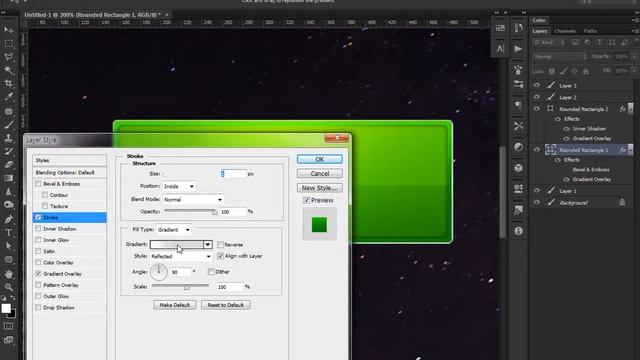Select the Clone Stamp tool
The width and height of the screenshot is (640, 360).
(9, 138)
